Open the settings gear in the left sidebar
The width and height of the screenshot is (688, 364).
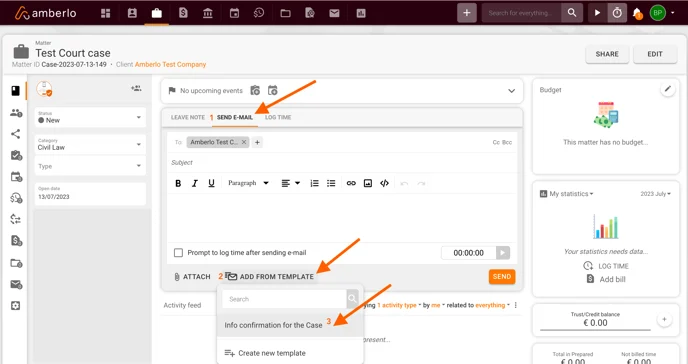(16, 306)
